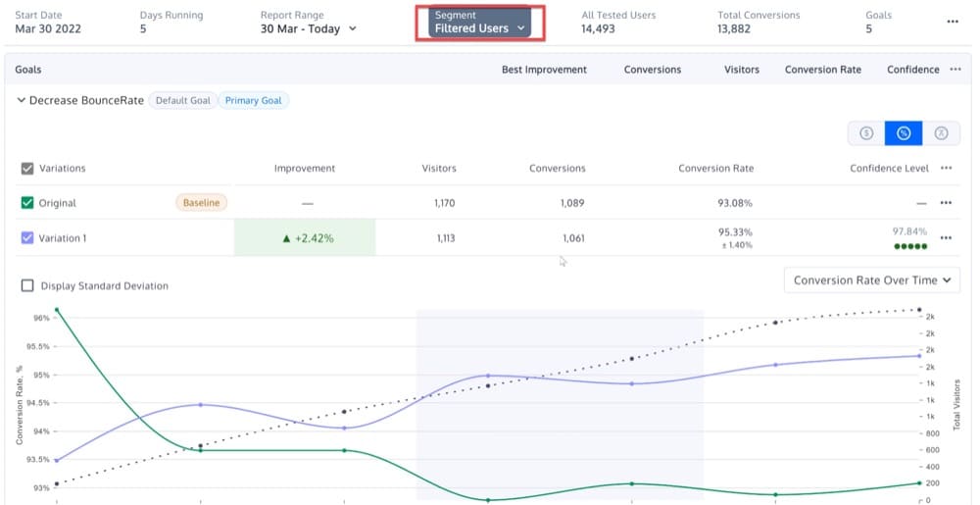Click the Primary Goal tag

pos(254,101)
